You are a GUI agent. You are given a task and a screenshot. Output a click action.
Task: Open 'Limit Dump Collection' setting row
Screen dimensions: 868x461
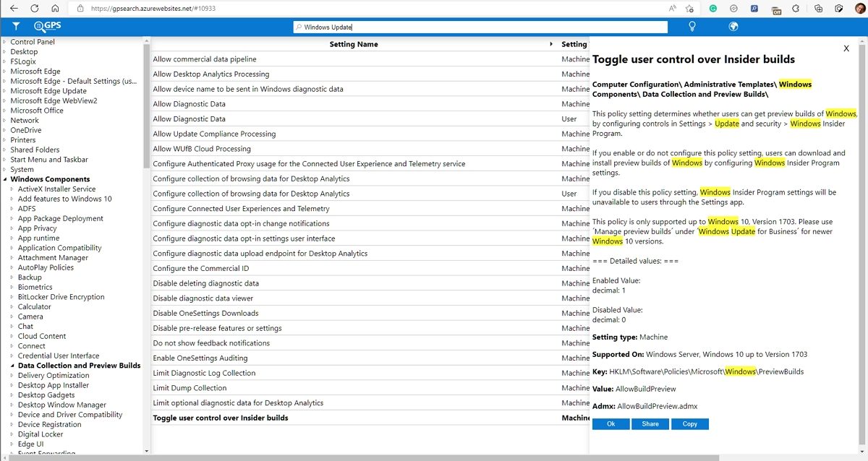coord(370,388)
